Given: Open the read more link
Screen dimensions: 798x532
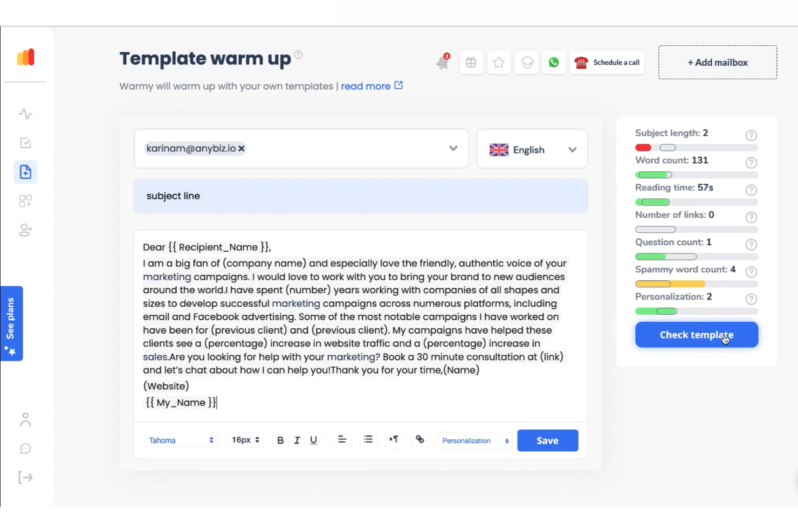Looking at the screenshot, I should (366, 86).
